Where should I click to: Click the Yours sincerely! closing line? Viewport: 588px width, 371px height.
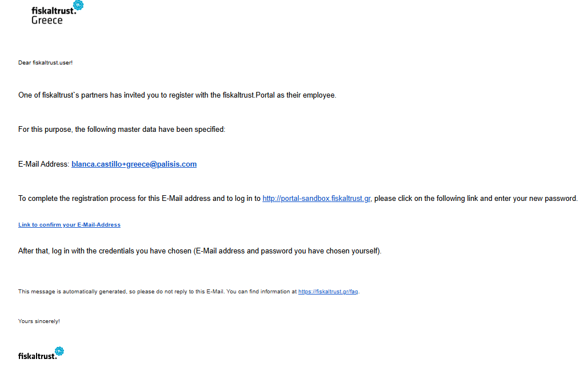pos(39,321)
